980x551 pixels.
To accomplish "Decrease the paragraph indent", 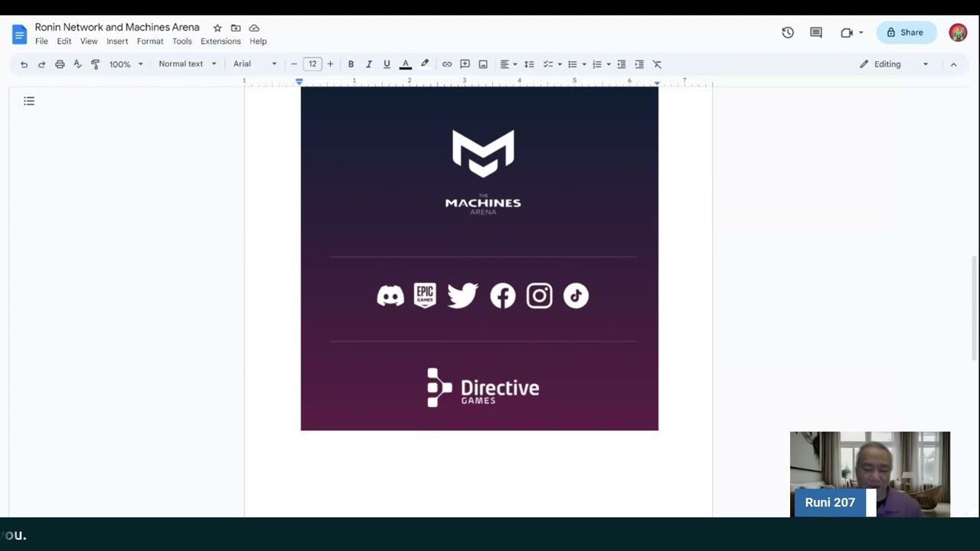I will (621, 64).
